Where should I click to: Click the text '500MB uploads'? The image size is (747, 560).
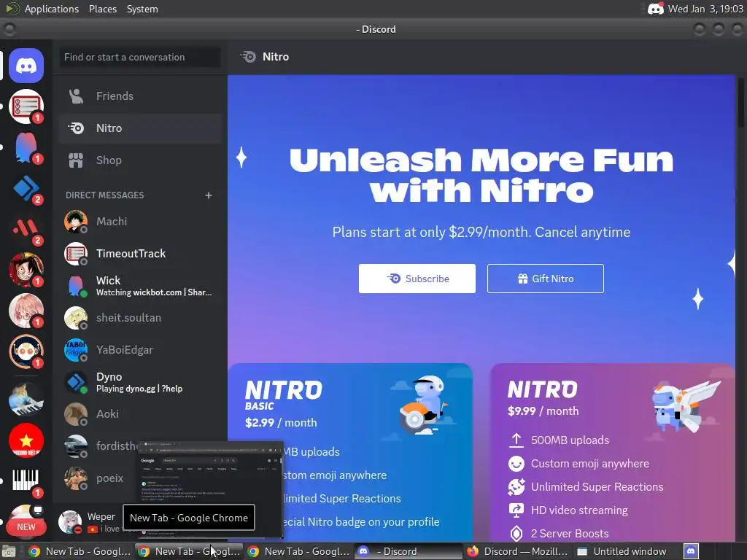tap(570, 440)
